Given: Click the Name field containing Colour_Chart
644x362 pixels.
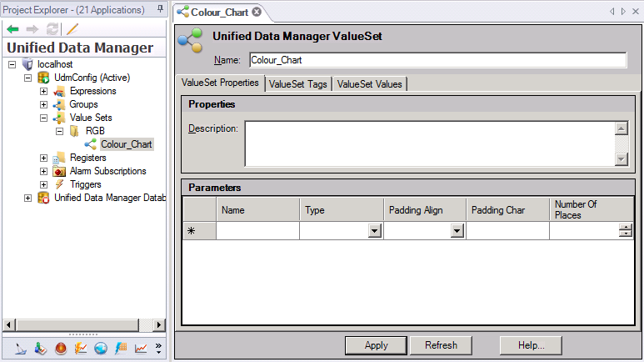Looking at the screenshot, I should tap(437, 60).
